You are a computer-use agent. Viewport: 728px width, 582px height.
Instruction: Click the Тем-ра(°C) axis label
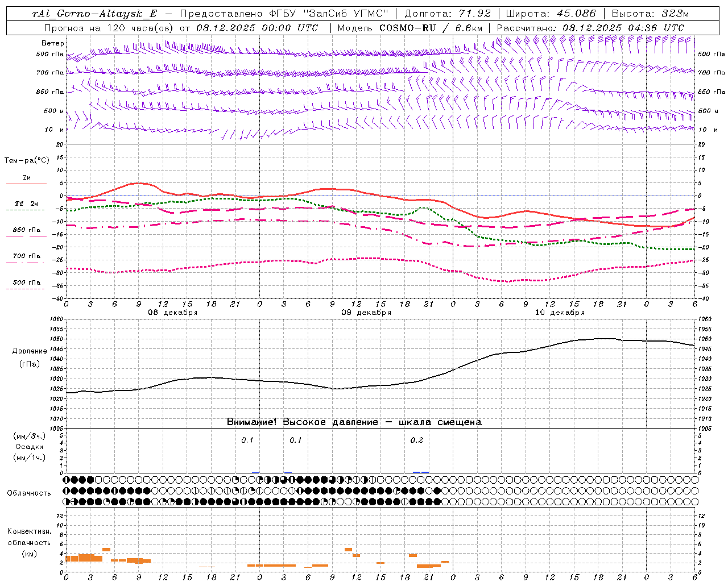pos(27,161)
